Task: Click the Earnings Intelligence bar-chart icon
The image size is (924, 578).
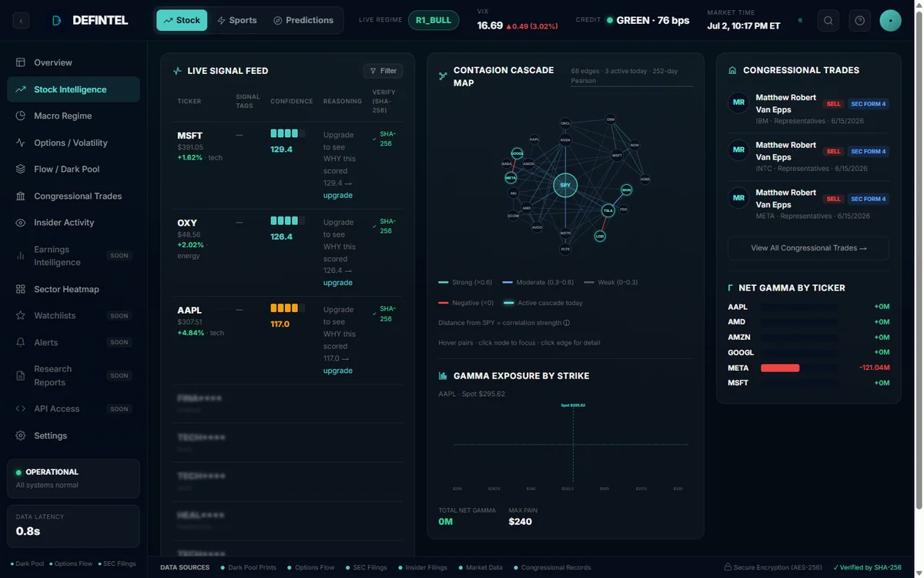Action: point(21,256)
